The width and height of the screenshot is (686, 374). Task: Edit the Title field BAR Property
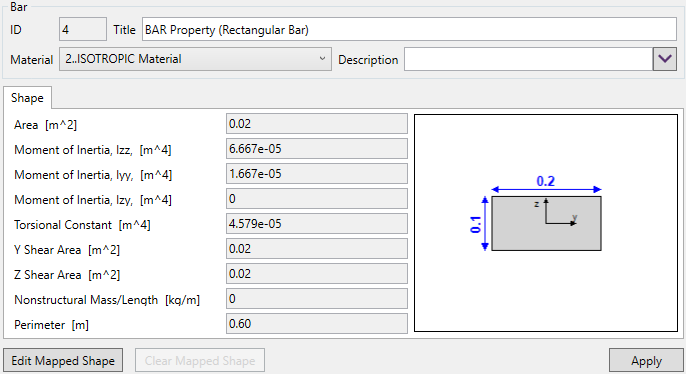(409, 30)
